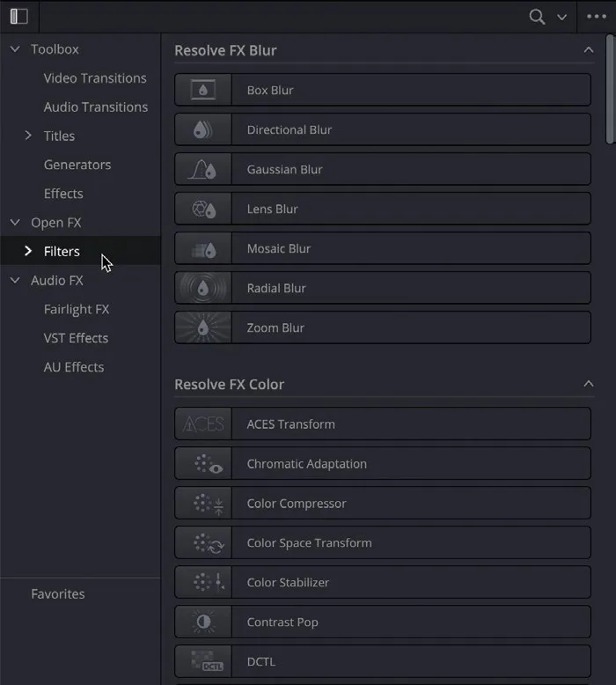Viewport: 616px width, 685px height.
Task: Collapse the Resolve FX Color section
Action: 589,384
